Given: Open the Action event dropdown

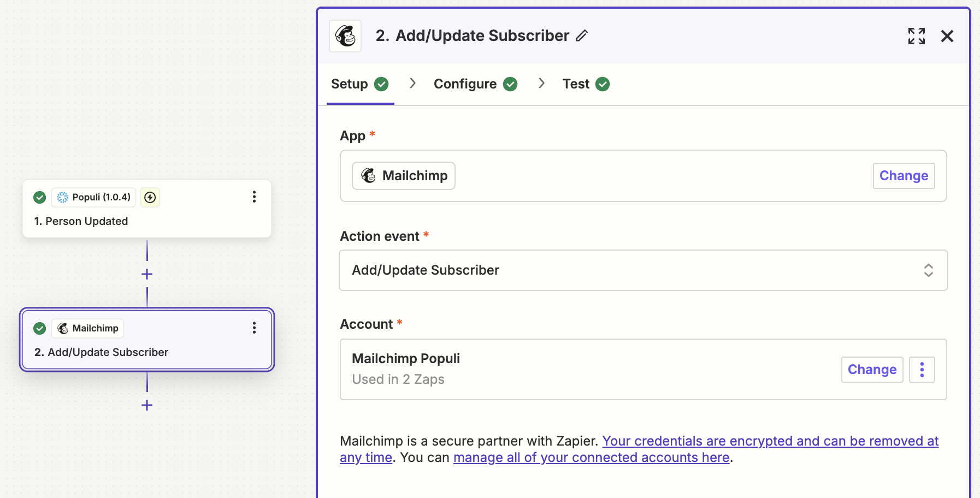Looking at the screenshot, I should [643, 270].
